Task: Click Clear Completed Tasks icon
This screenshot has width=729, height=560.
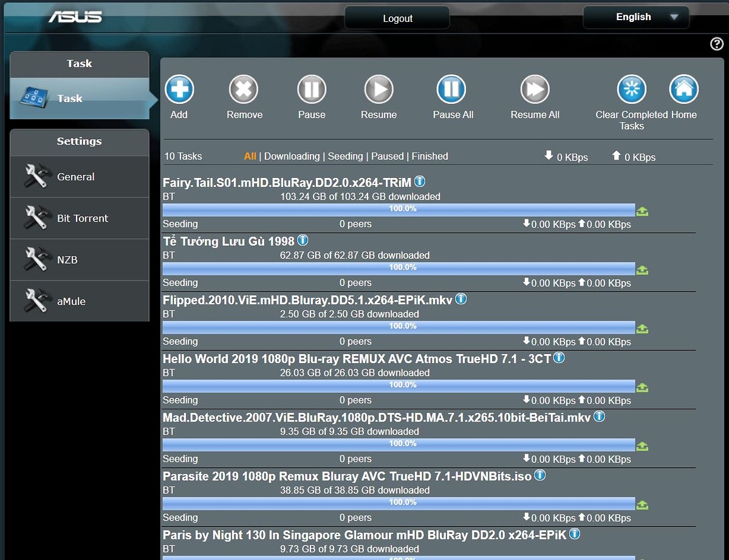Action: 631,90
